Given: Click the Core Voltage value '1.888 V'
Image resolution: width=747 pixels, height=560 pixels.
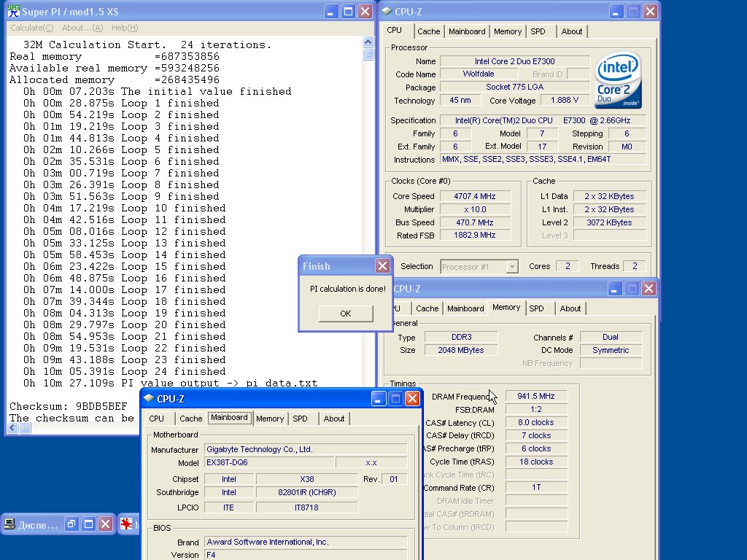Looking at the screenshot, I should [x=565, y=100].
